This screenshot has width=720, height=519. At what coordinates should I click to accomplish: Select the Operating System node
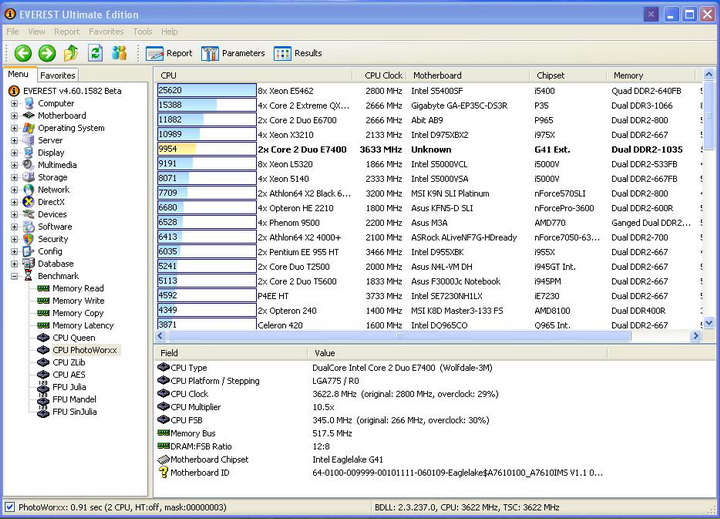[71, 128]
